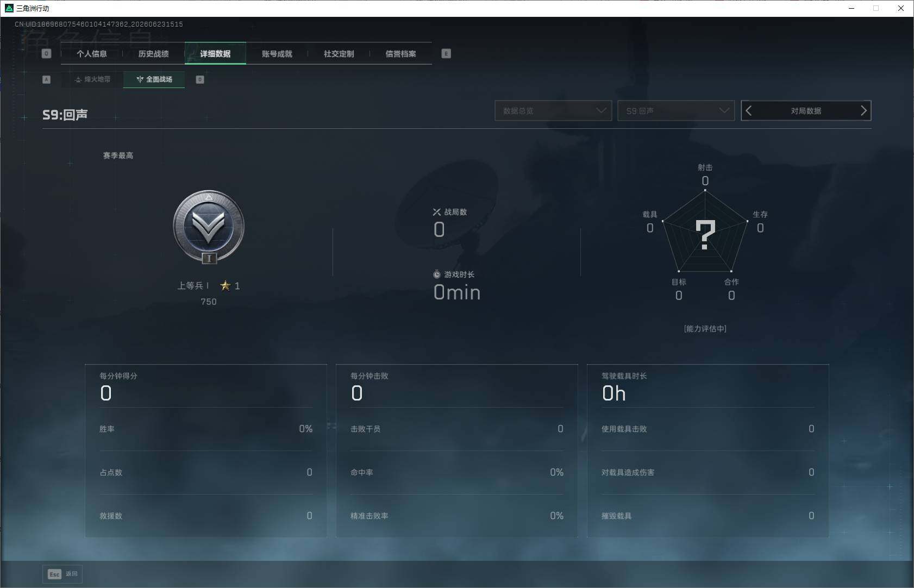914x588 pixels.
Task: Switch to the 历史战绩 tab
Action: 153,54
